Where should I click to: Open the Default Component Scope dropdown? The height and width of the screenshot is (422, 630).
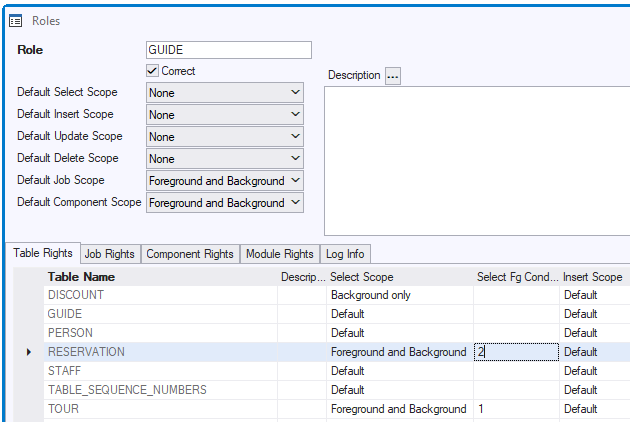point(224,202)
